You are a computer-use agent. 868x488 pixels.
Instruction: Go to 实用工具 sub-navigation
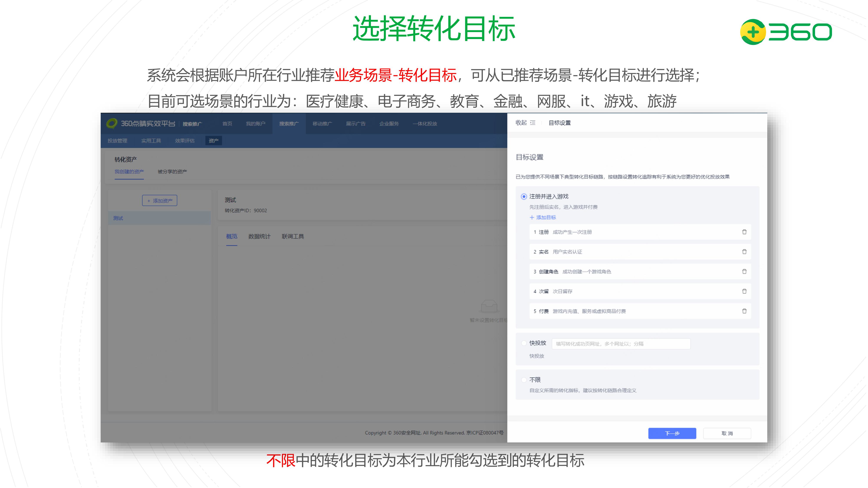[151, 141]
